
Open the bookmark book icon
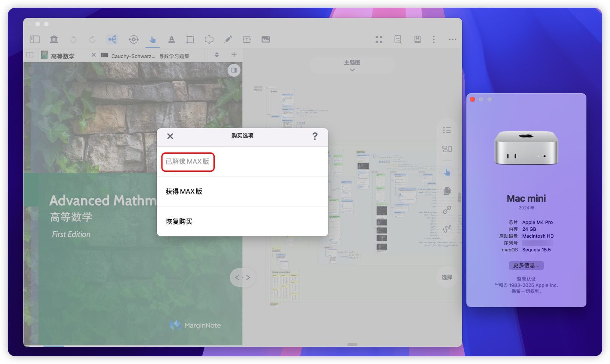coord(417,39)
